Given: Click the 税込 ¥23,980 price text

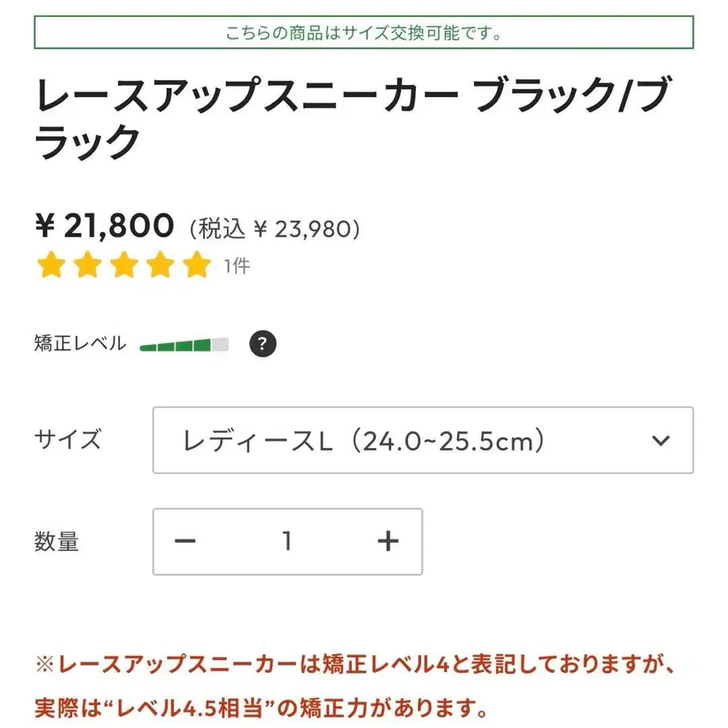Looking at the screenshot, I should click(x=273, y=227).
